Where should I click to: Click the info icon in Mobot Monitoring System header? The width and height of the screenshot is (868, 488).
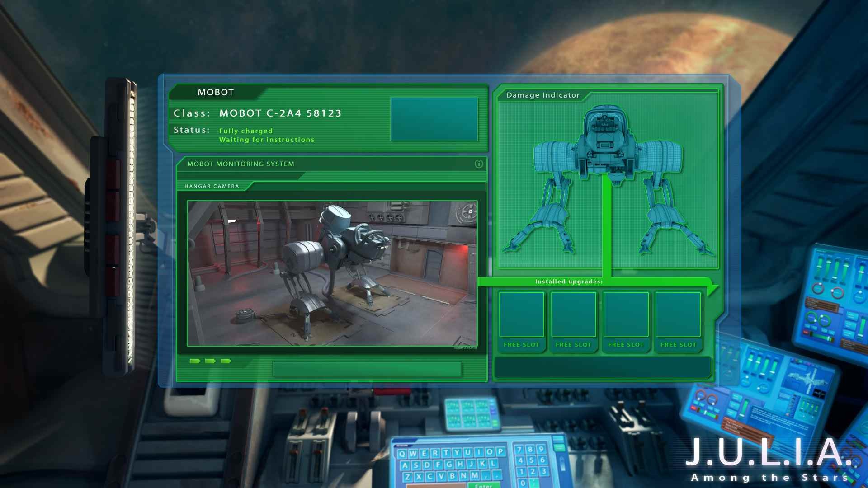[479, 164]
